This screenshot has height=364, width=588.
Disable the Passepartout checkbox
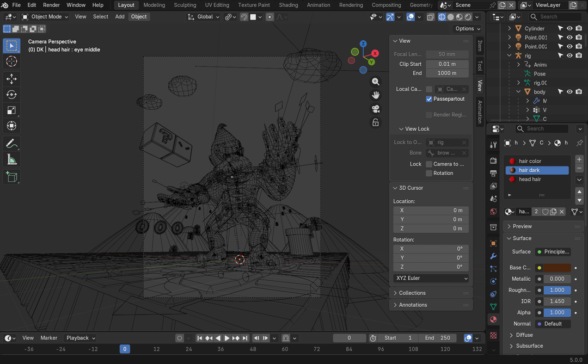(x=429, y=99)
